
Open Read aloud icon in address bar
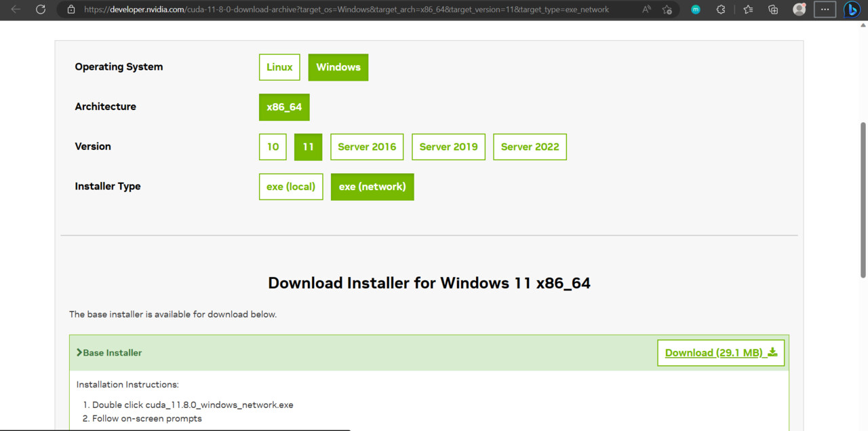click(646, 10)
